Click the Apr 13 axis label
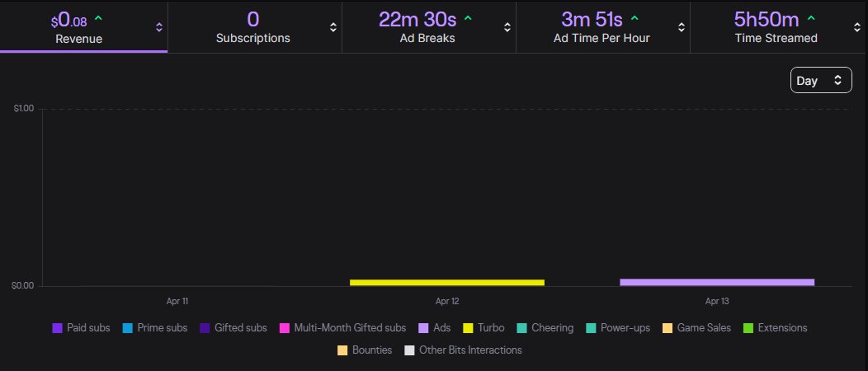The height and width of the screenshot is (371, 868). tap(717, 302)
